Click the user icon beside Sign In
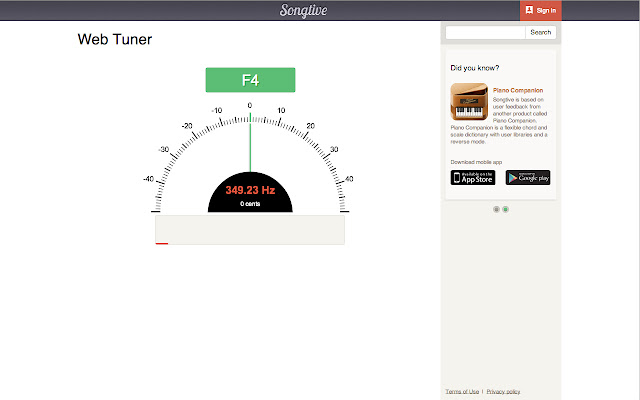This screenshot has width=640, height=400. (529, 10)
